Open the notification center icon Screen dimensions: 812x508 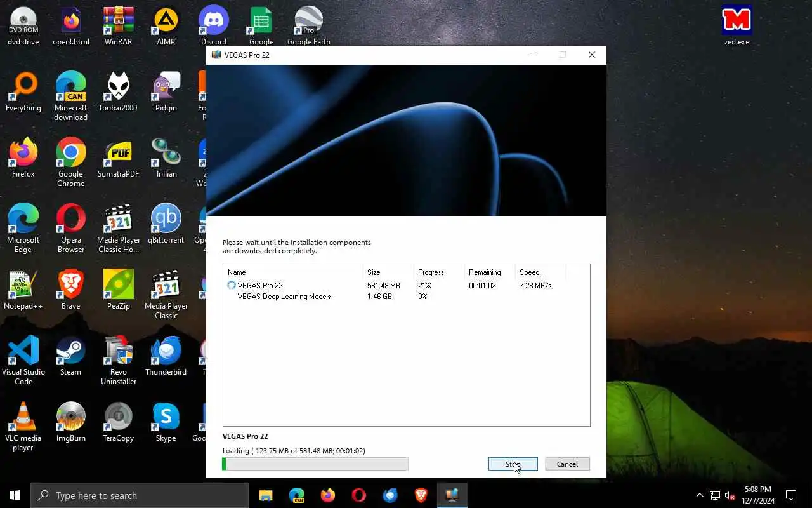[791, 495]
